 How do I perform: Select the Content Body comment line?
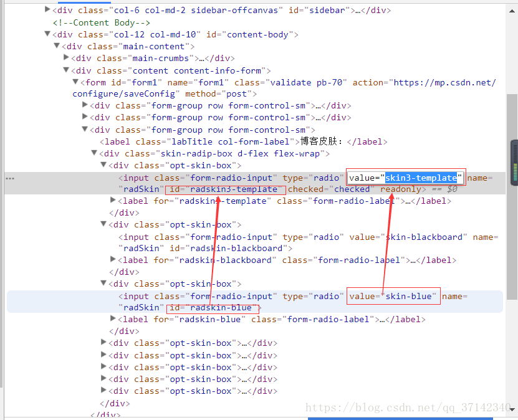(x=102, y=23)
